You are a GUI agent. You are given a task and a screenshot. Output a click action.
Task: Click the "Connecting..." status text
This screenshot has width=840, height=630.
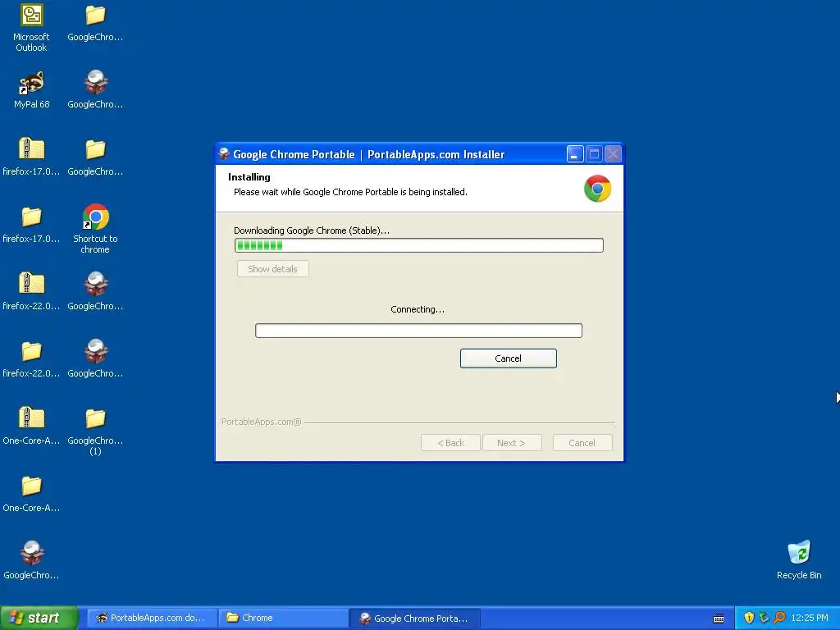[x=418, y=309]
